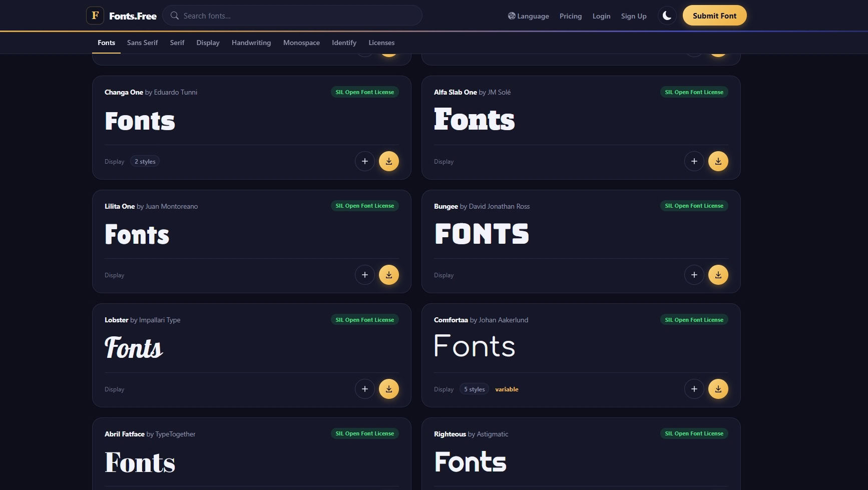Download the Comfortaa font
868x490 pixels.
click(718, 389)
